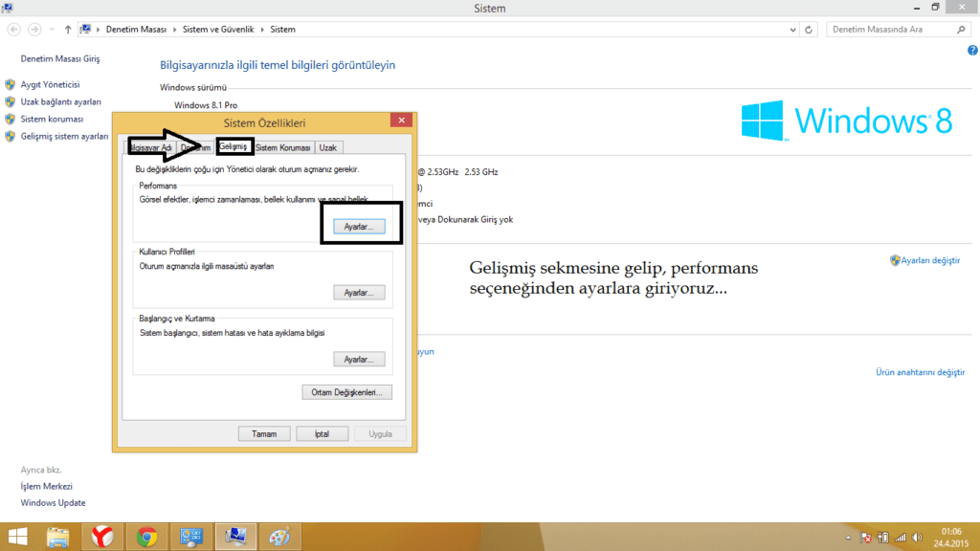Go up one level with the up arrow

click(x=68, y=30)
